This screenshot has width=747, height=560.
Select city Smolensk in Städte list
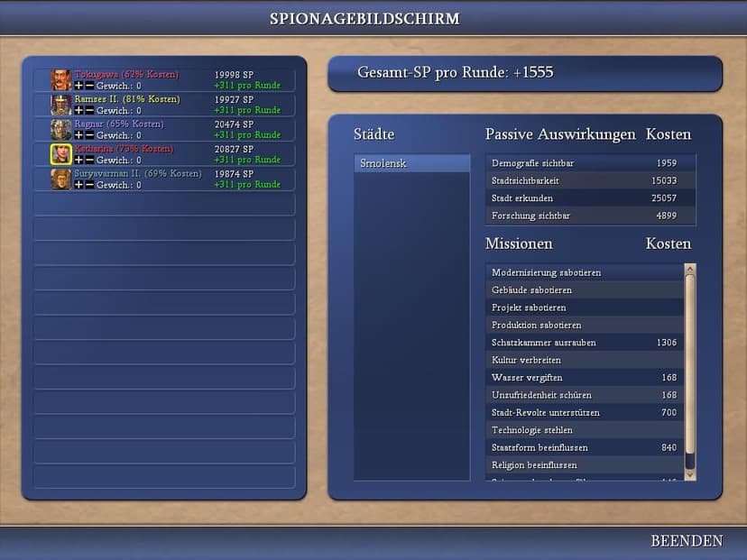412,163
